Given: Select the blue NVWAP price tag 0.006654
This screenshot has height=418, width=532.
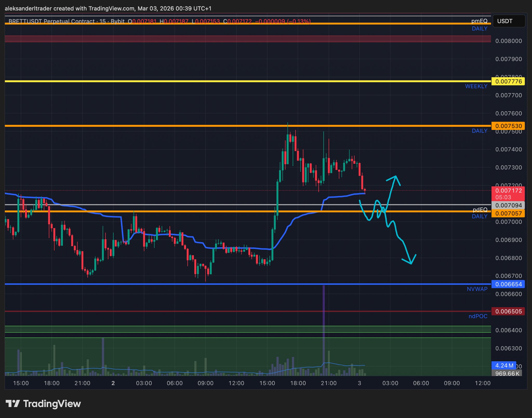Looking at the screenshot, I should point(508,284).
